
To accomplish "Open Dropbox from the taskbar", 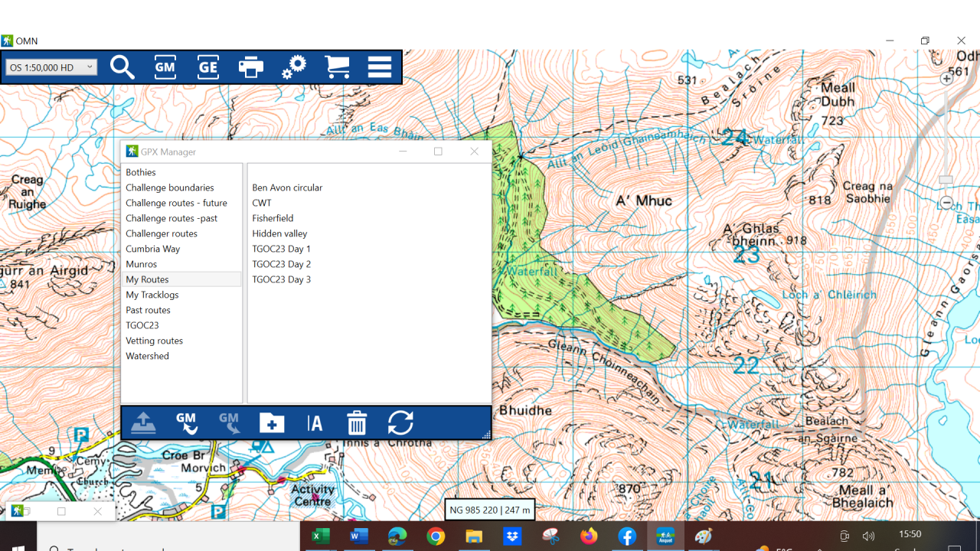I will 511,536.
